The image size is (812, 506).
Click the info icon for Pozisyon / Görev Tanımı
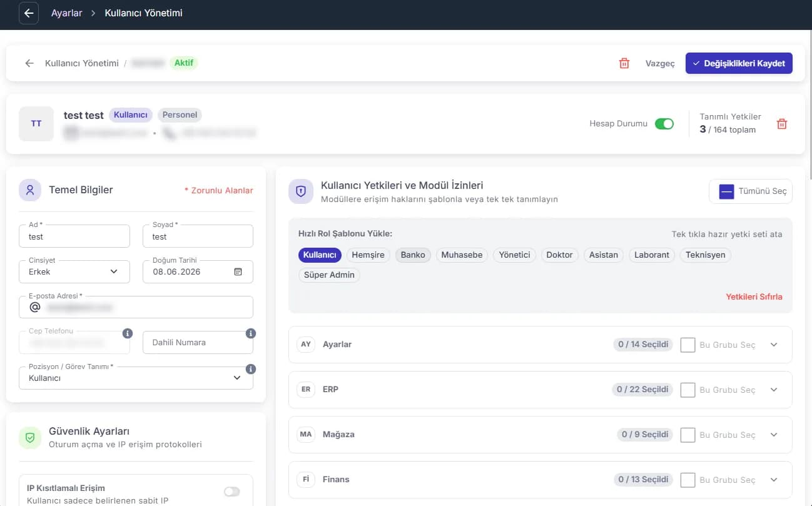(251, 369)
